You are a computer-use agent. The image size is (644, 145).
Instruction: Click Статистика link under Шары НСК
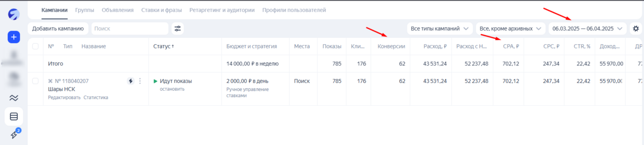(96, 97)
